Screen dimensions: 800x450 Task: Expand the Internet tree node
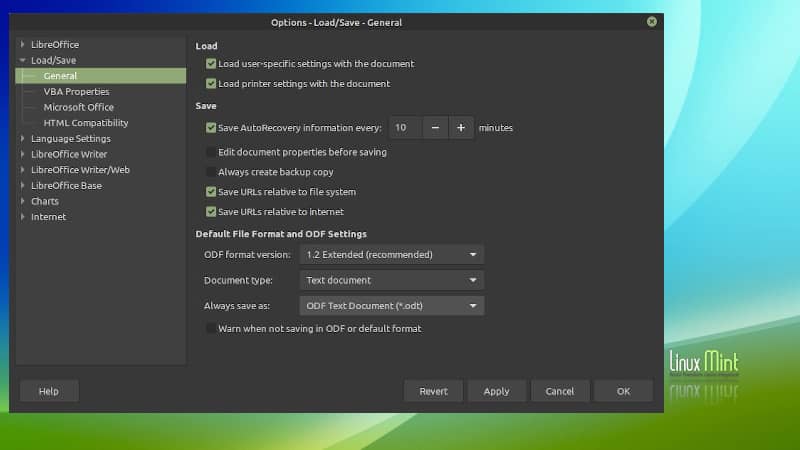point(22,217)
